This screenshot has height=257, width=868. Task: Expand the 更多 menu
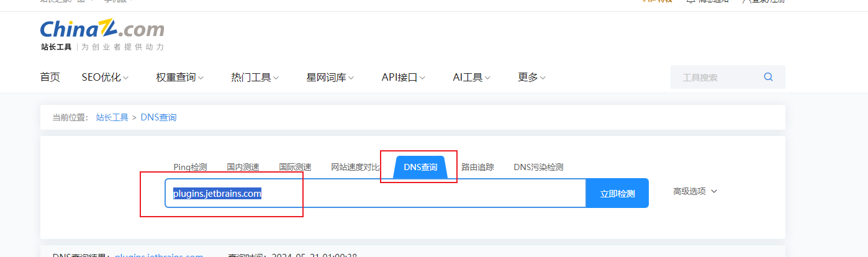click(531, 78)
